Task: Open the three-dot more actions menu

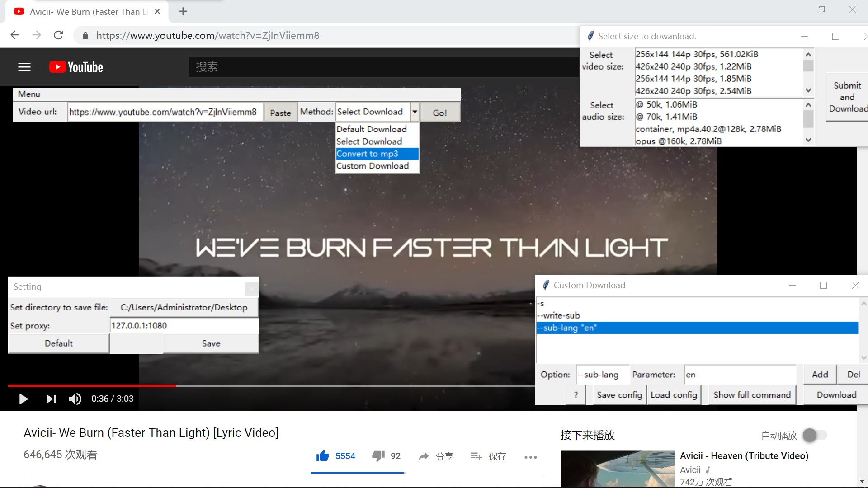Action: pyautogui.click(x=530, y=457)
